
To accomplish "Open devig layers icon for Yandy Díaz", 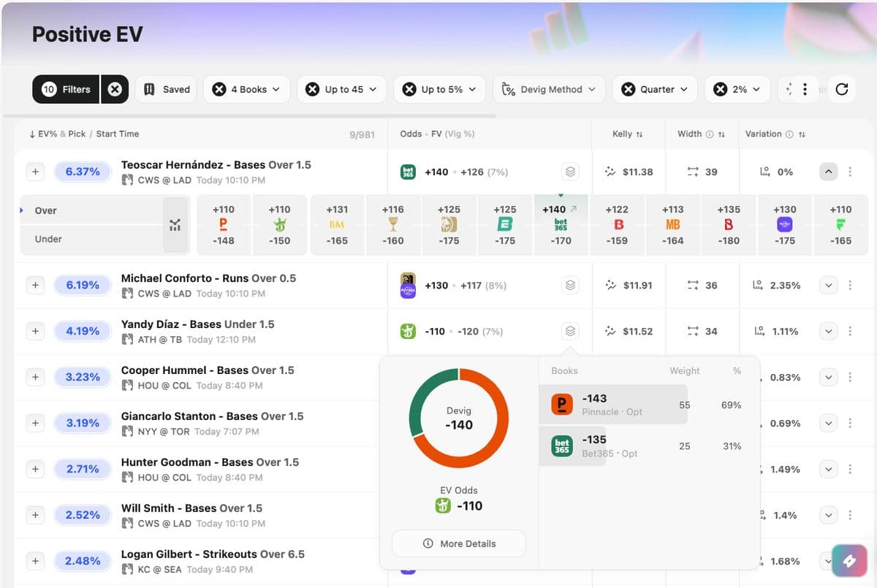I will click(570, 331).
